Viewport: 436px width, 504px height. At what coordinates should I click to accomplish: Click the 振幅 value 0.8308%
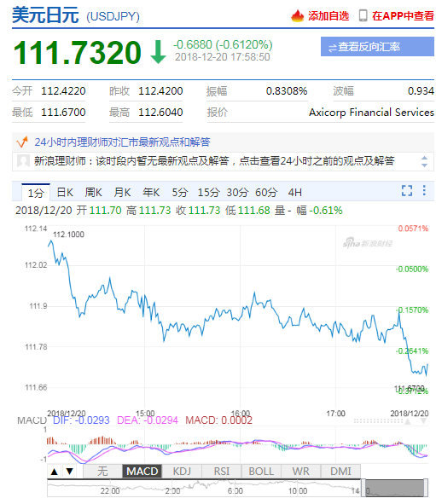[x=287, y=91]
